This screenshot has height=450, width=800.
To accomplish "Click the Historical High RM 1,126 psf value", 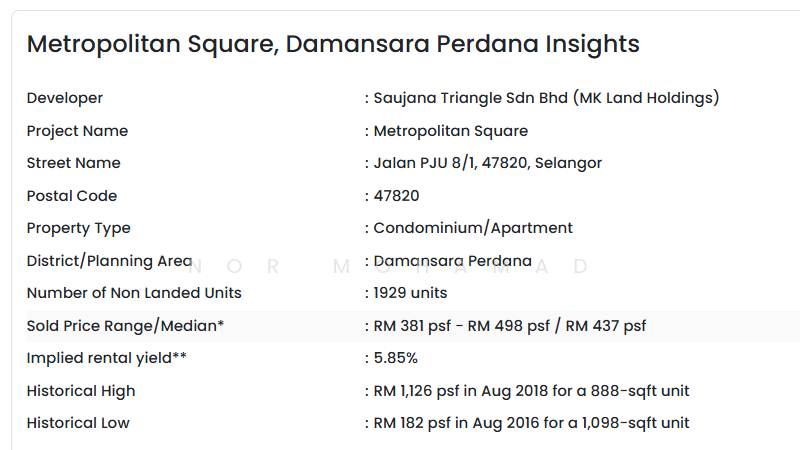I will [531, 391].
